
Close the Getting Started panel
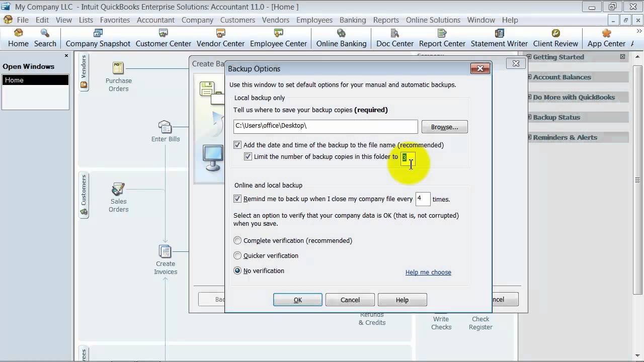pos(622,57)
